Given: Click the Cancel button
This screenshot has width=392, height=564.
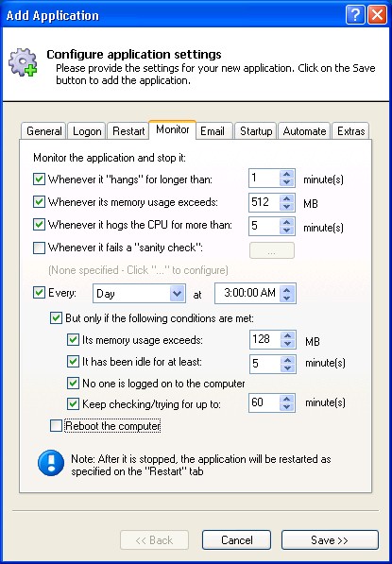Looking at the screenshot, I should pos(236,539).
